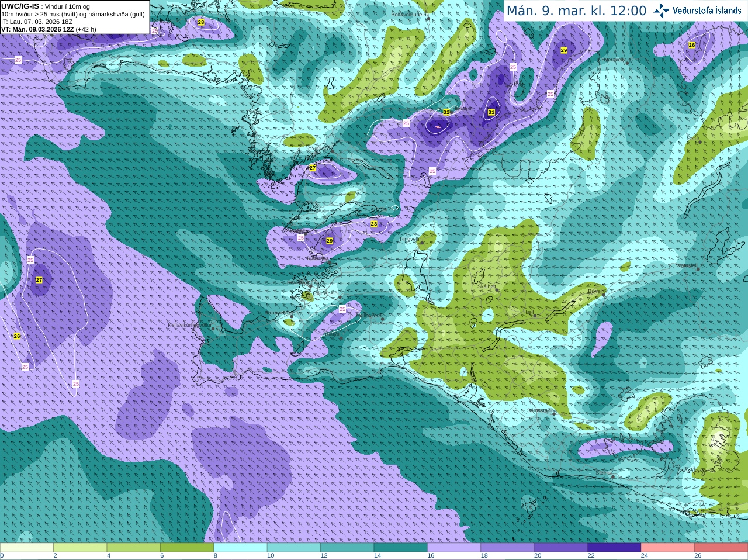The width and height of the screenshot is (748, 560).
Task: Pick the 10–12 m/s light teal legend swatch
Action: pyautogui.click(x=294, y=548)
